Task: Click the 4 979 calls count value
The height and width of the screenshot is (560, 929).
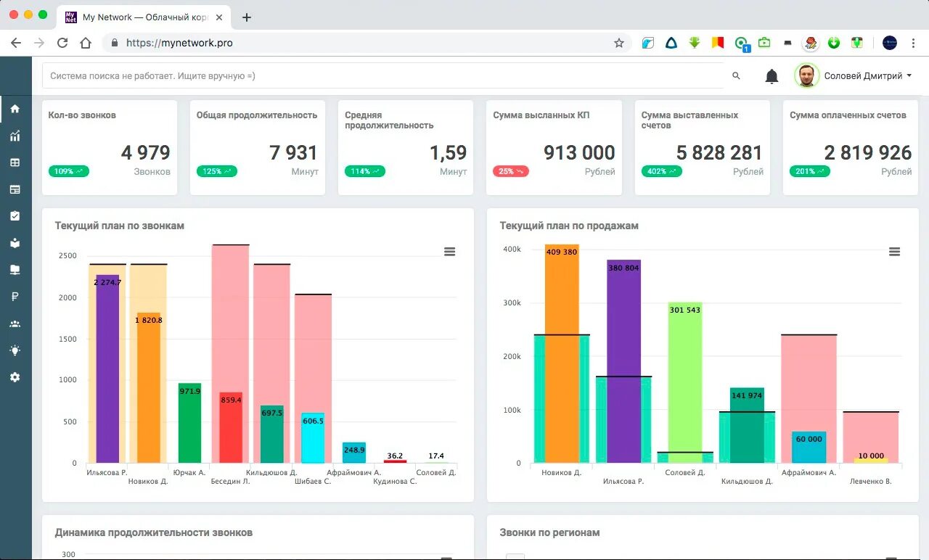Action: point(145,152)
